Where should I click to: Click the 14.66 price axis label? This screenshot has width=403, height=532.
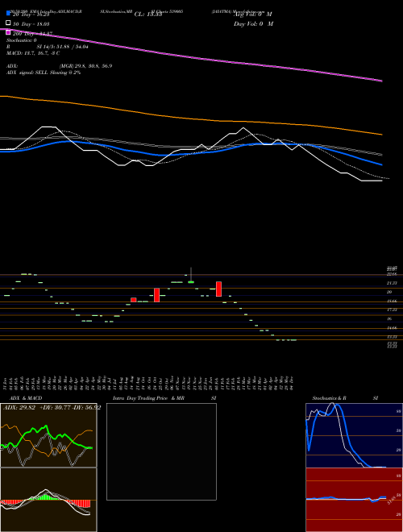point(392,328)
